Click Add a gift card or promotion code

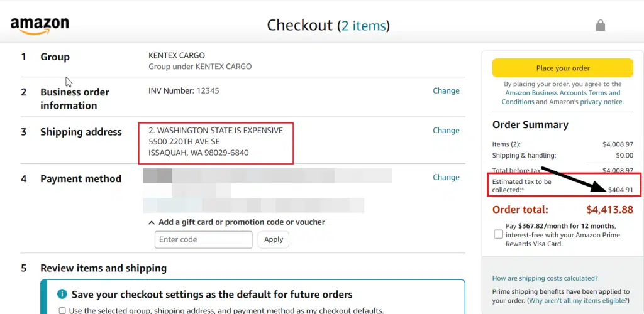click(x=242, y=222)
